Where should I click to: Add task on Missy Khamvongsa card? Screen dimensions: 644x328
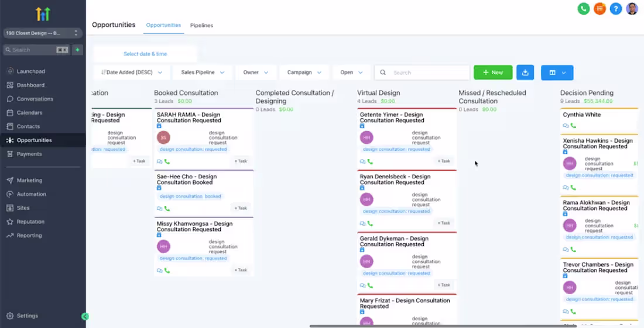click(x=241, y=270)
